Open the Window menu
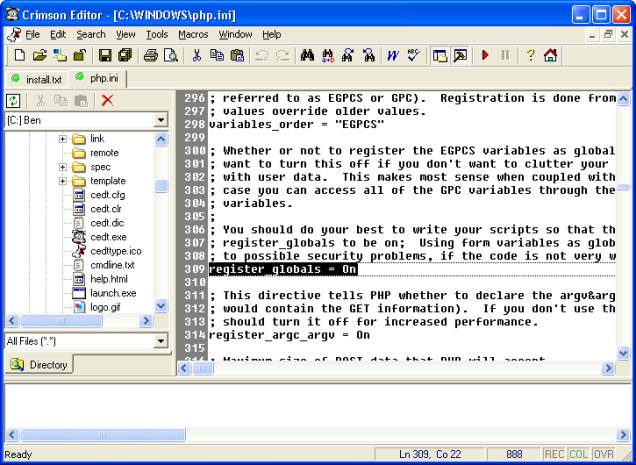The height and width of the screenshot is (465, 636). click(235, 35)
